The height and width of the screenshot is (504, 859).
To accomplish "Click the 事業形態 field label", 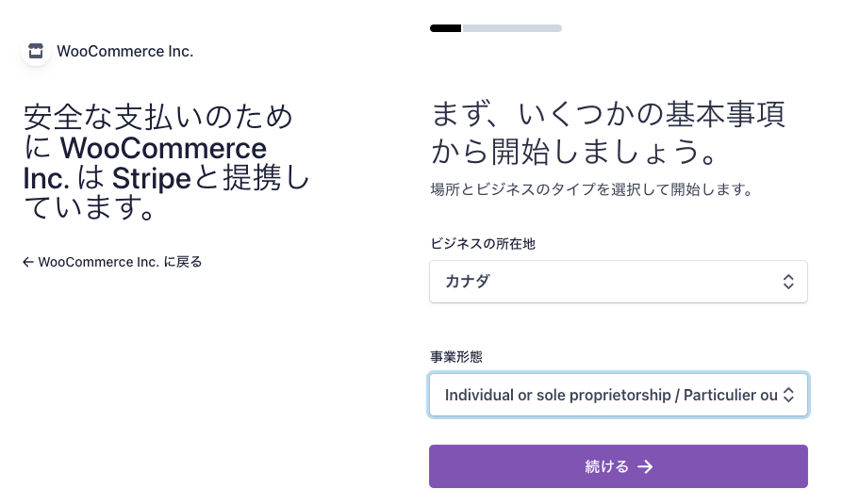I will (456, 357).
